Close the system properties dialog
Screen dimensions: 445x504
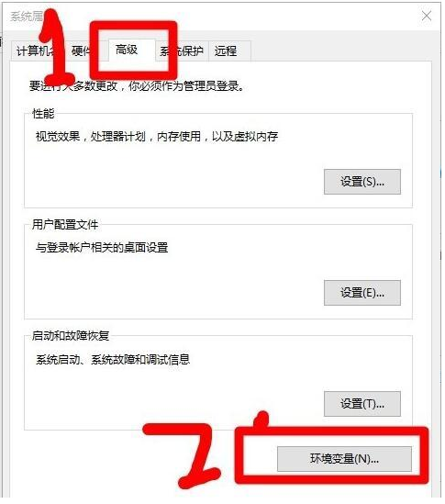[427, 16]
